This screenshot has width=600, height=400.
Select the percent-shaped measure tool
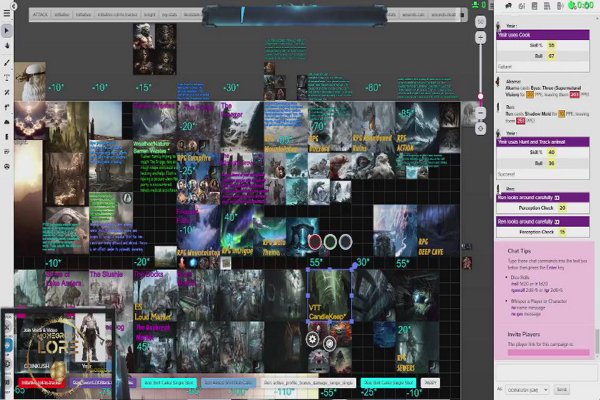coord(7,92)
